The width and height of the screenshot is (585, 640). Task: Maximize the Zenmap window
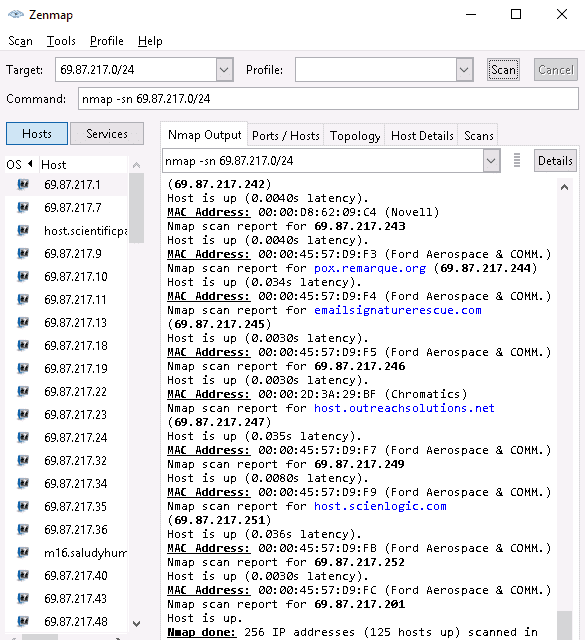tap(516, 14)
